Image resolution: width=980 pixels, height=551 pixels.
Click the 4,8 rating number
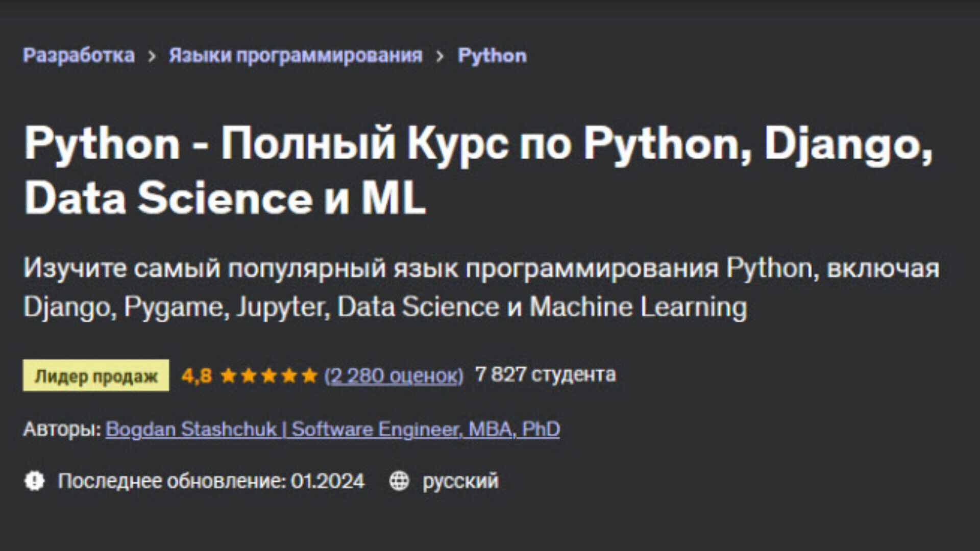click(x=197, y=376)
